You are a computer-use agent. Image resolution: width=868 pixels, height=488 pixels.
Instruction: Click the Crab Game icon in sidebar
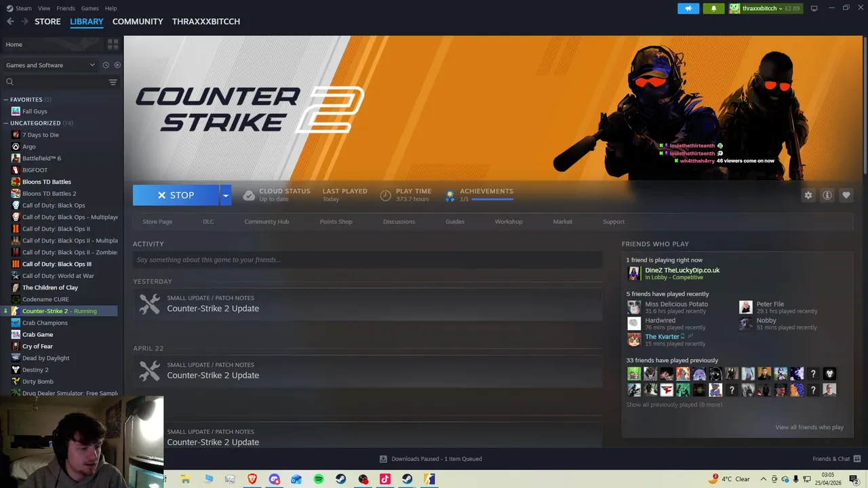pos(16,335)
